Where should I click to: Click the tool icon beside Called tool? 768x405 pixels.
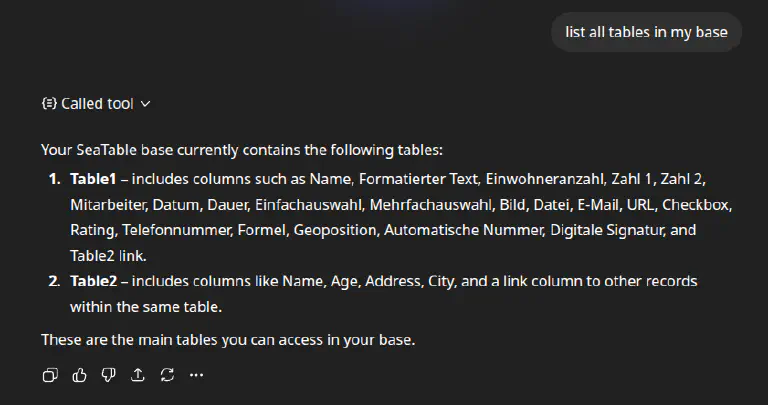pos(49,103)
